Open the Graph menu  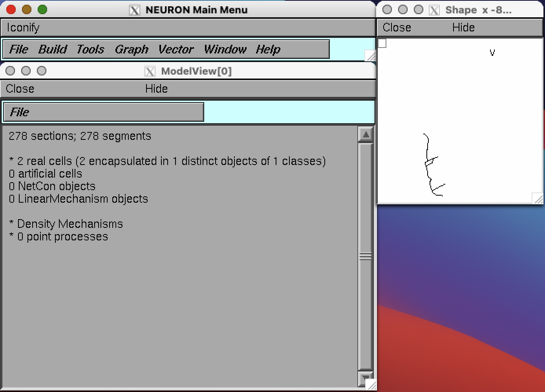click(132, 49)
